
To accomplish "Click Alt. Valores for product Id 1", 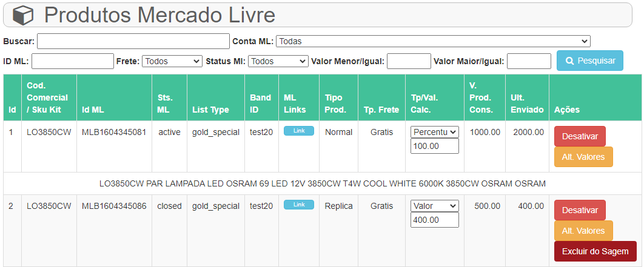I will (x=583, y=157).
